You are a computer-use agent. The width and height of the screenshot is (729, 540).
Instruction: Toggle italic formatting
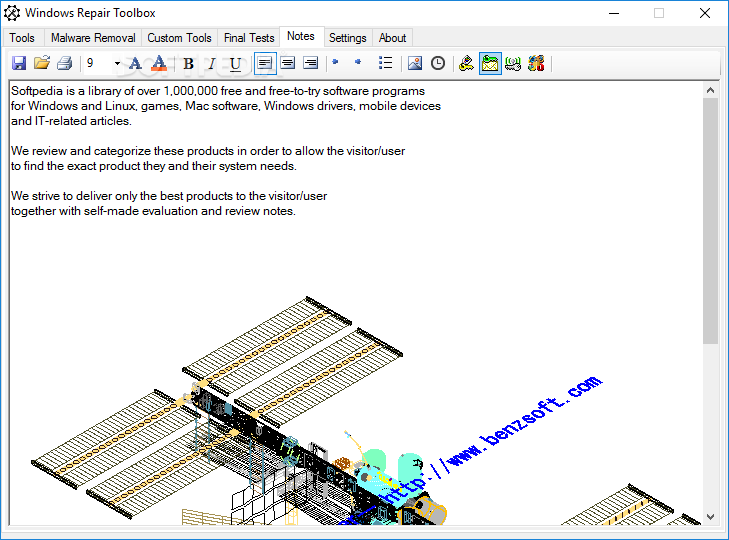(x=212, y=63)
